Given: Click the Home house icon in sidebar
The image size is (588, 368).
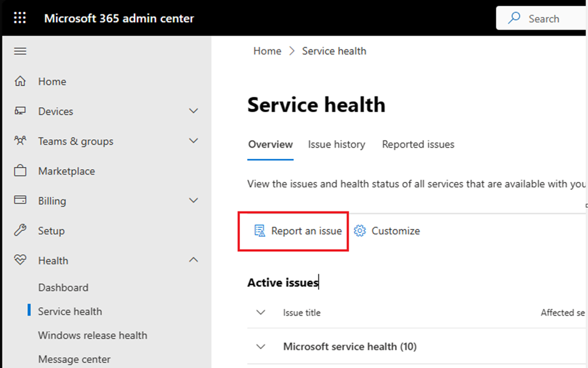Looking at the screenshot, I should (20, 81).
